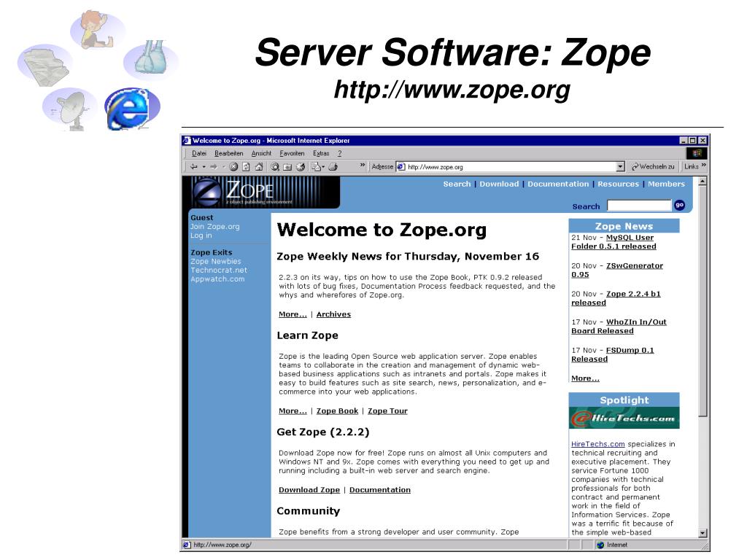Click the IE icon in the title bar
This screenshot has width=747, height=560.
pyautogui.click(x=187, y=141)
